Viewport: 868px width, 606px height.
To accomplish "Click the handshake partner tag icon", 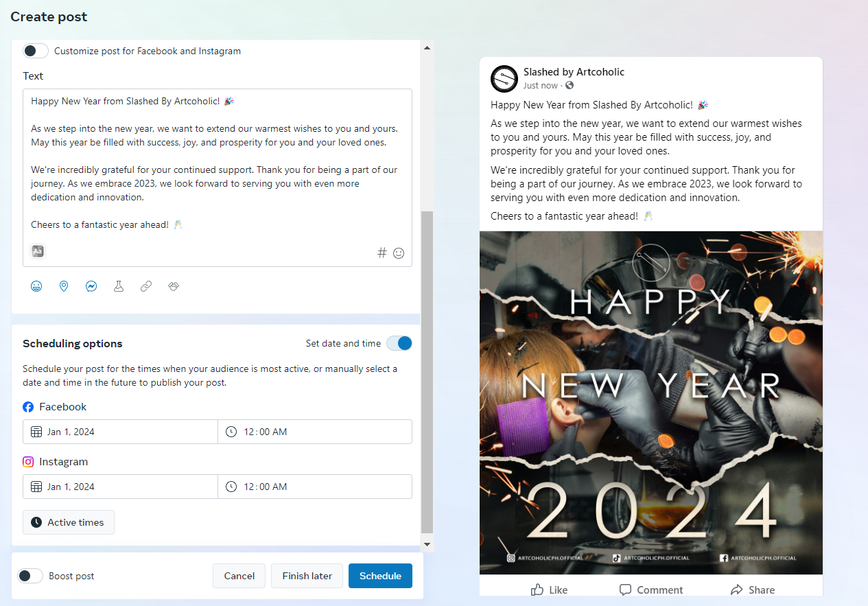I will point(174,286).
